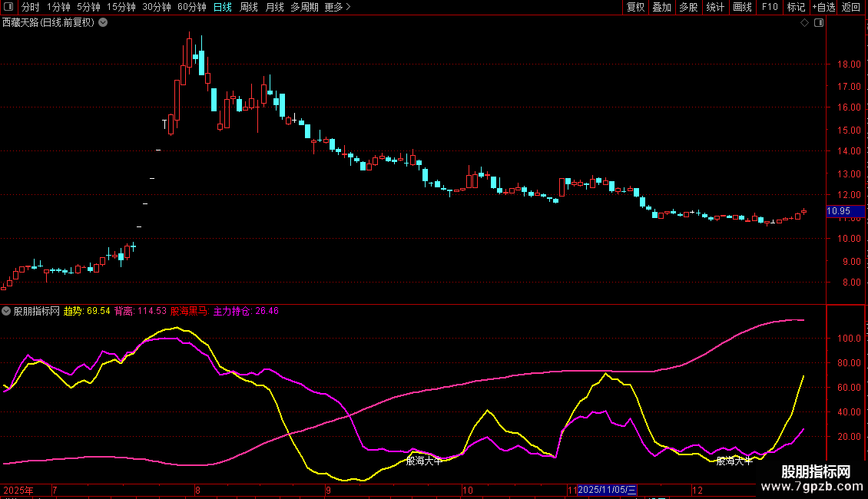Screen dimensions: 868x499
Task: Select the 60分钟 timeframe tab
Action: [x=192, y=7]
